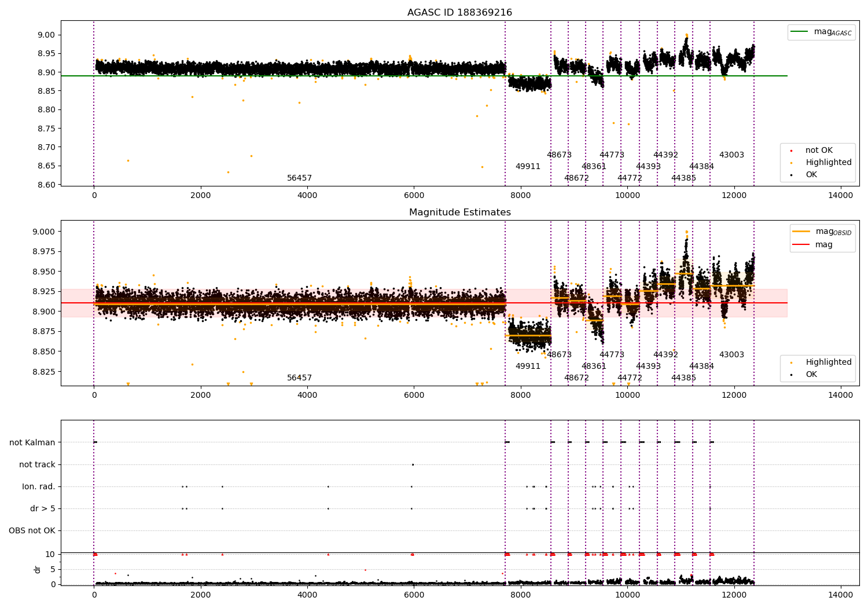Click OBSID label 56457 in top plot
This screenshot has width=868, height=608.
[299, 178]
